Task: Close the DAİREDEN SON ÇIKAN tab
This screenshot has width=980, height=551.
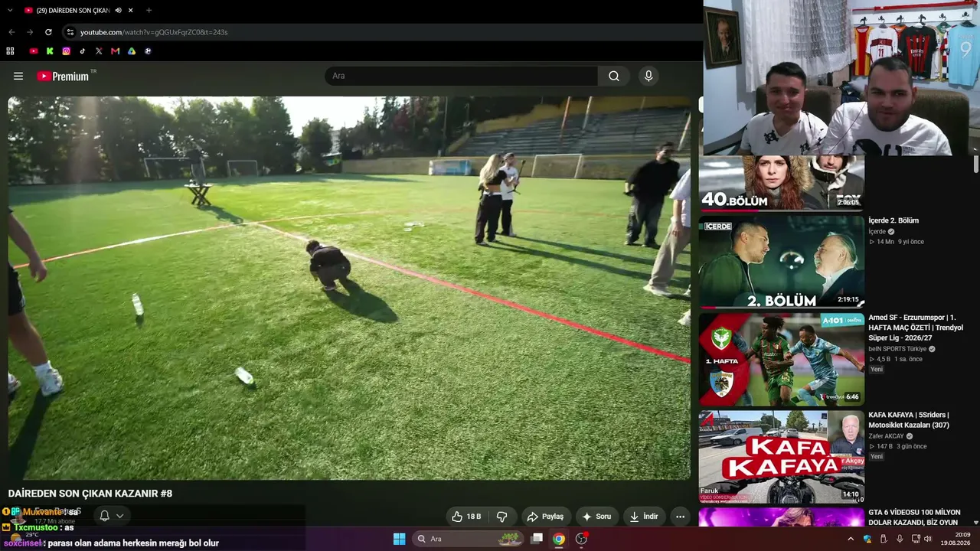Action: click(131, 11)
